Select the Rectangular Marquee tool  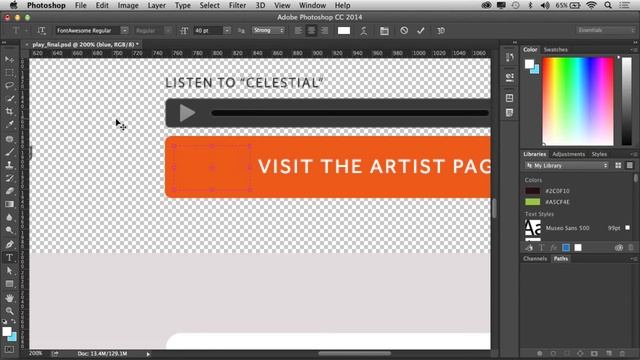(x=9, y=73)
